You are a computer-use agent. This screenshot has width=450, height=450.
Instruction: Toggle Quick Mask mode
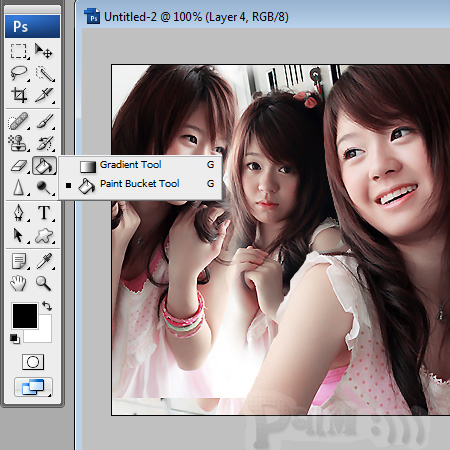pos(33,362)
